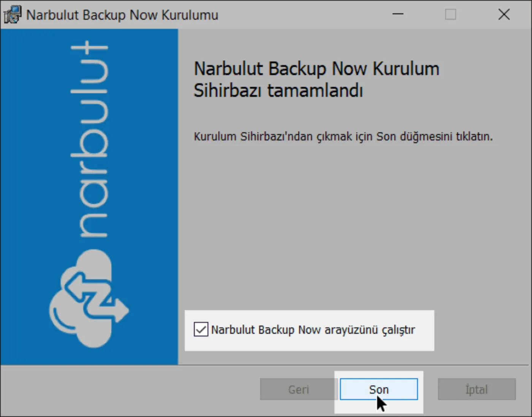This screenshot has height=417, width=532.
Task: Click the İptal cancel button
Action: coord(477,389)
